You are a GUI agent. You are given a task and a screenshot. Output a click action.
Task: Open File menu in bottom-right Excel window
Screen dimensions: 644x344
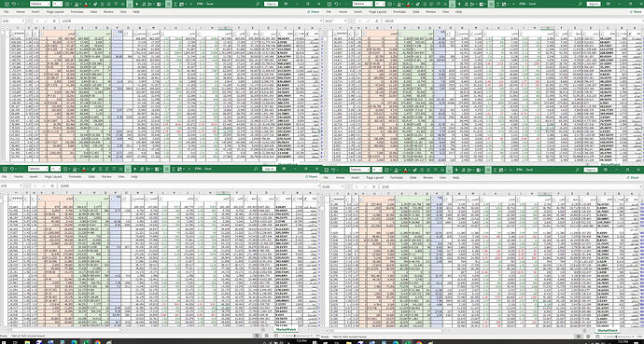[x=326, y=177]
